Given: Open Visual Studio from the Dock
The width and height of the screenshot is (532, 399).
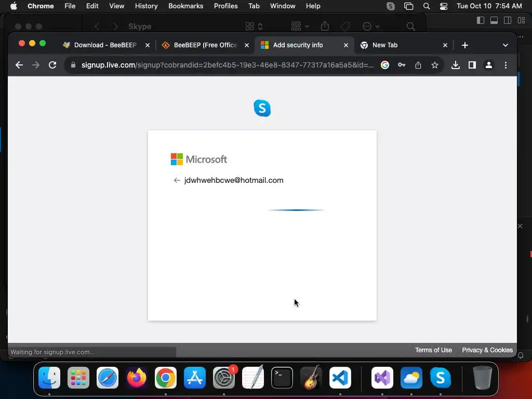Looking at the screenshot, I should point(382,378).
